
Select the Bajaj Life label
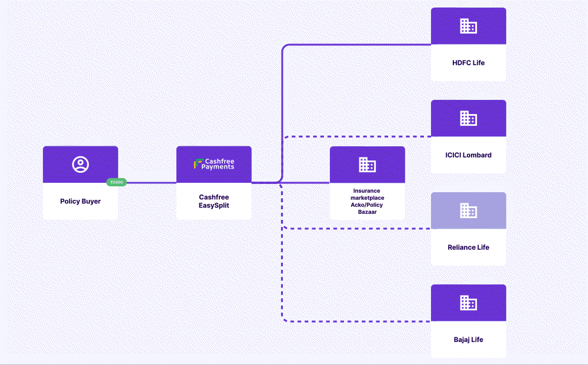coord(469,340)
